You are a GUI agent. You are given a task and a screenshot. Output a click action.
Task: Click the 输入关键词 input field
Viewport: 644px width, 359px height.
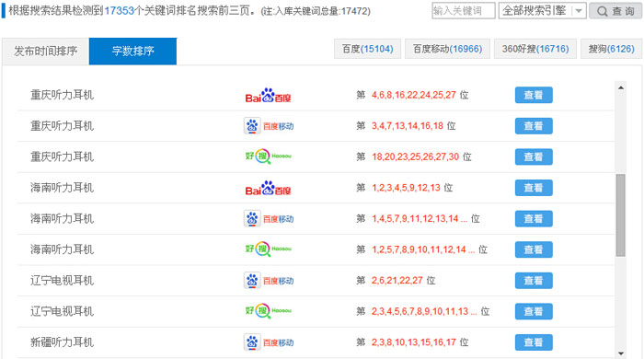coord(464,11)
